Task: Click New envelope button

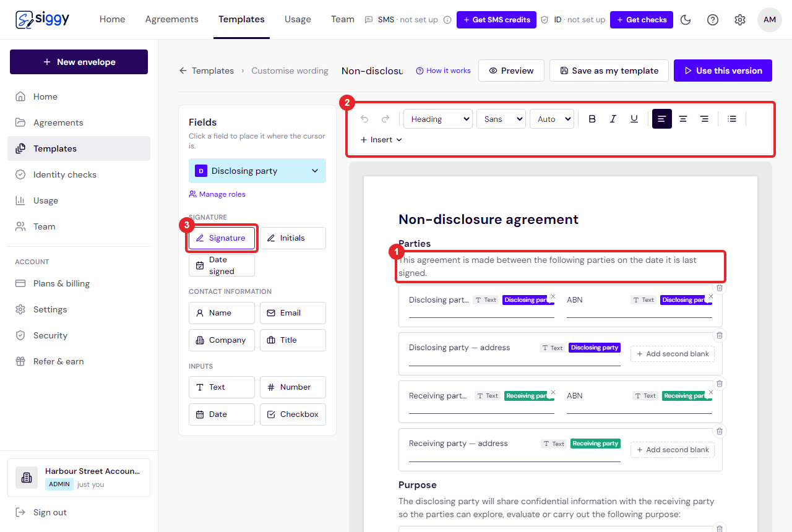Action: pos(79,62)
